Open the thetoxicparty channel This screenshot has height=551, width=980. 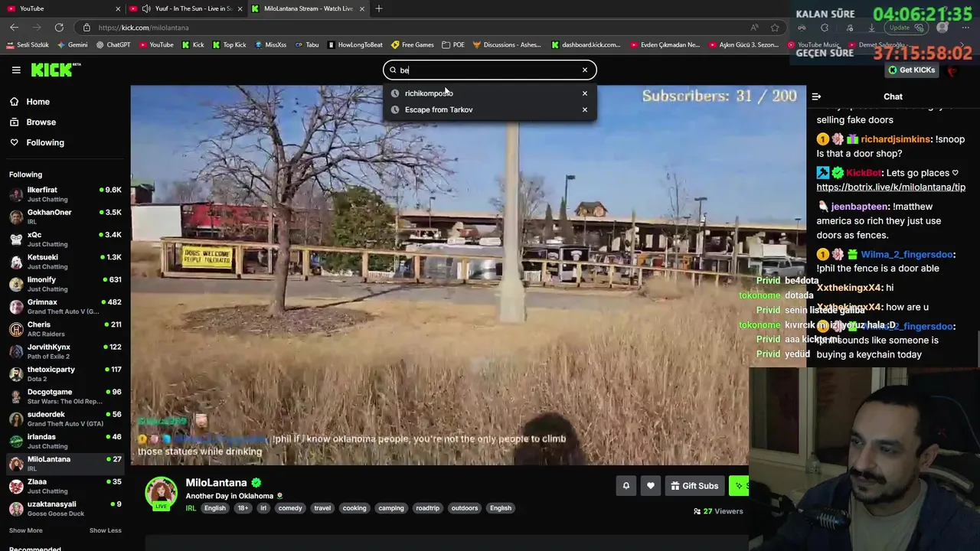[x=65, y=373]
